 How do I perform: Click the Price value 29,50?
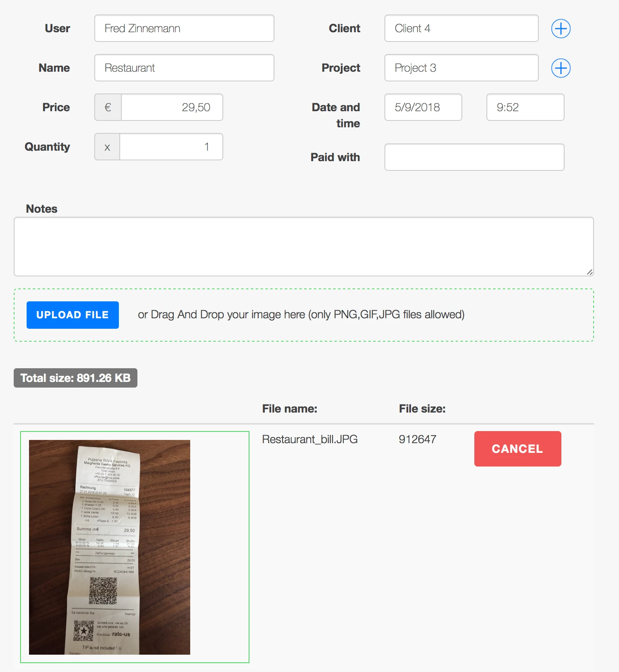point(171,107)
